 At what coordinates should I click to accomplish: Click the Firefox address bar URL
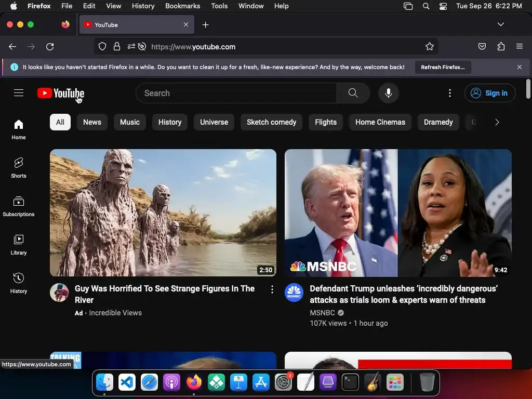[193, 47]
